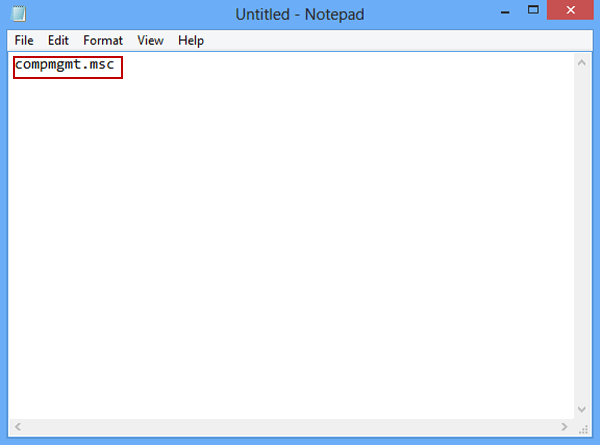
Task: Open the Format menu
Action: tap(103, 41)
